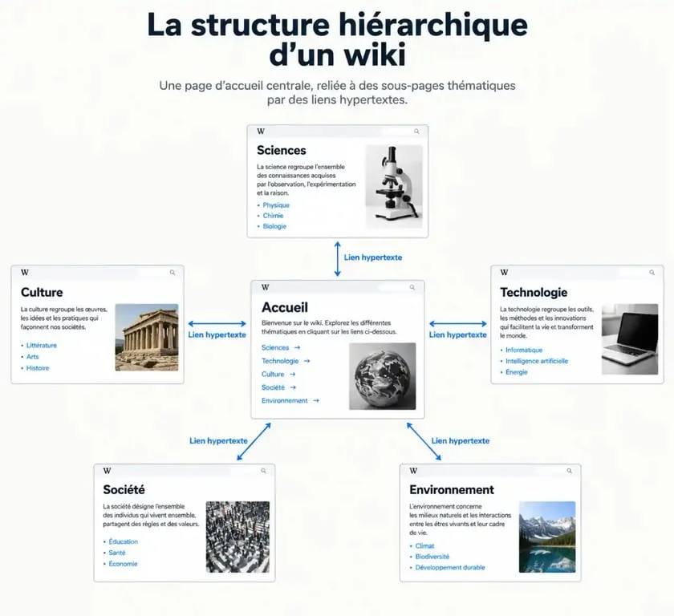Click the search field in the Technologie page
This screenshot has height=616, width=674.
pyautogui.click(x=638, y=273)
